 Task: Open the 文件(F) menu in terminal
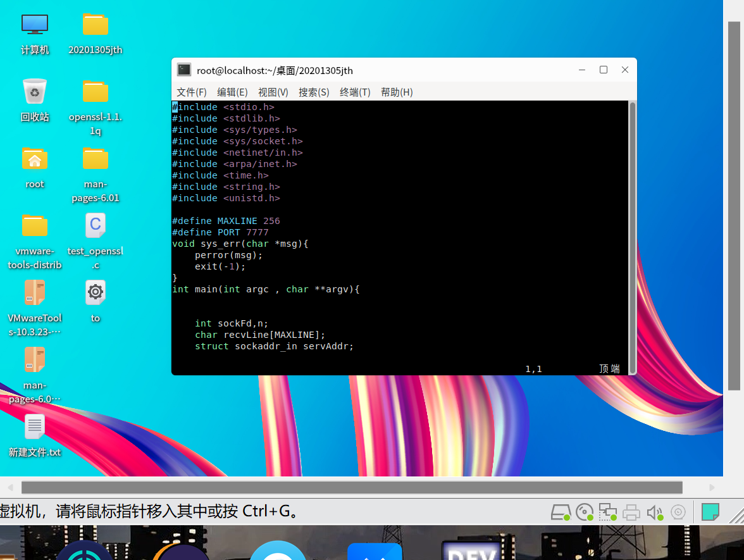point(192,92)
